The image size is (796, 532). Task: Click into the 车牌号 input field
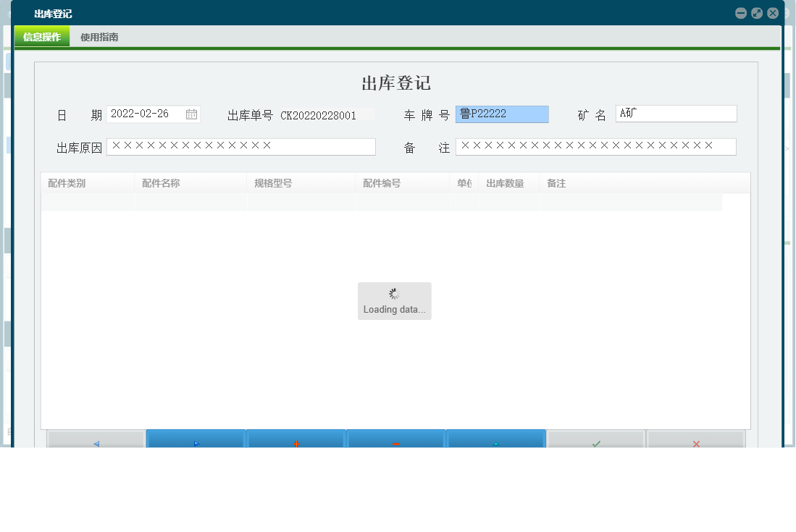(502, 114)
